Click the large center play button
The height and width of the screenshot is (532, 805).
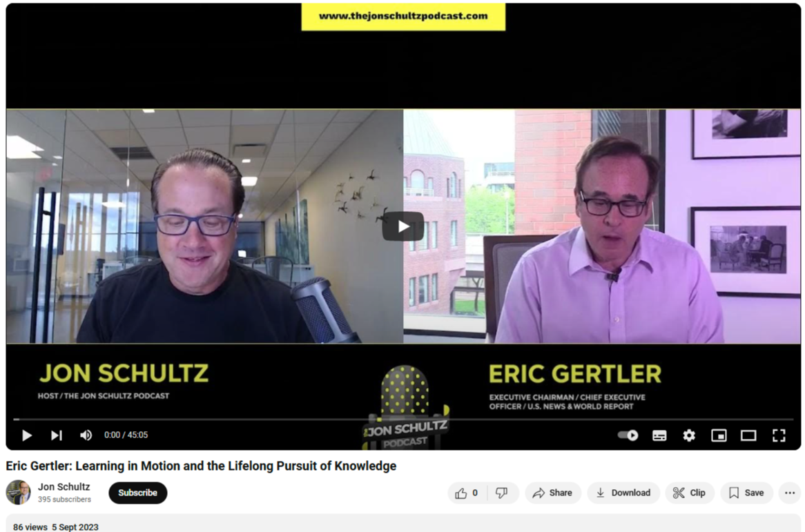coord(403,226)
